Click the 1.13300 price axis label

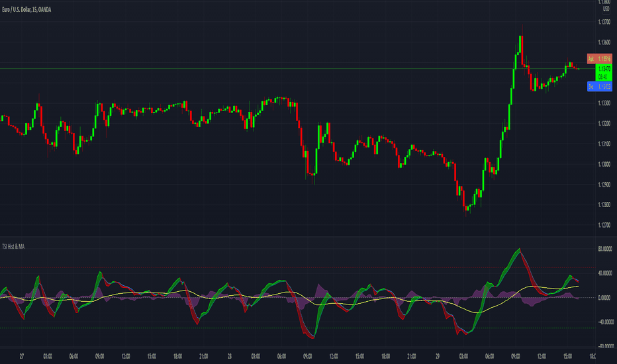[x=604, y=103]
